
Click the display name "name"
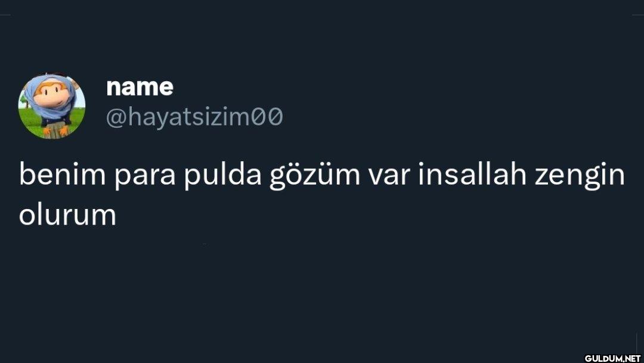point(140,87)
